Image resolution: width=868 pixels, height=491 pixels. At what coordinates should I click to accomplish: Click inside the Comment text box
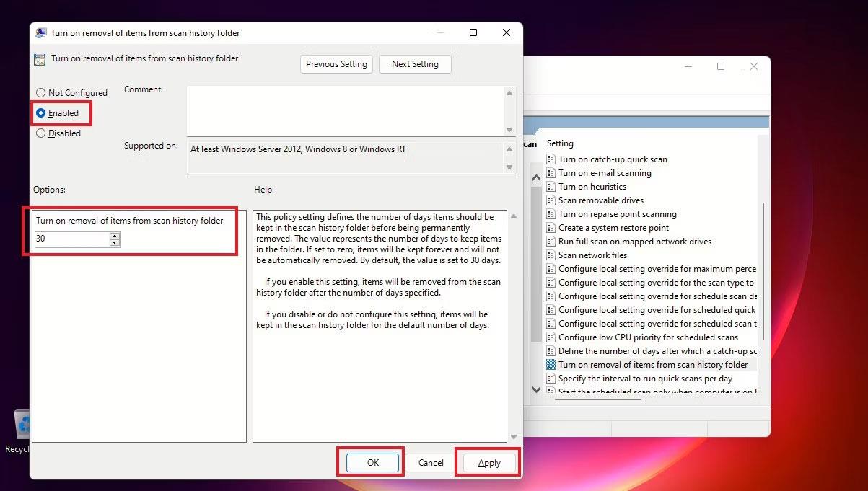pos(346,110)
